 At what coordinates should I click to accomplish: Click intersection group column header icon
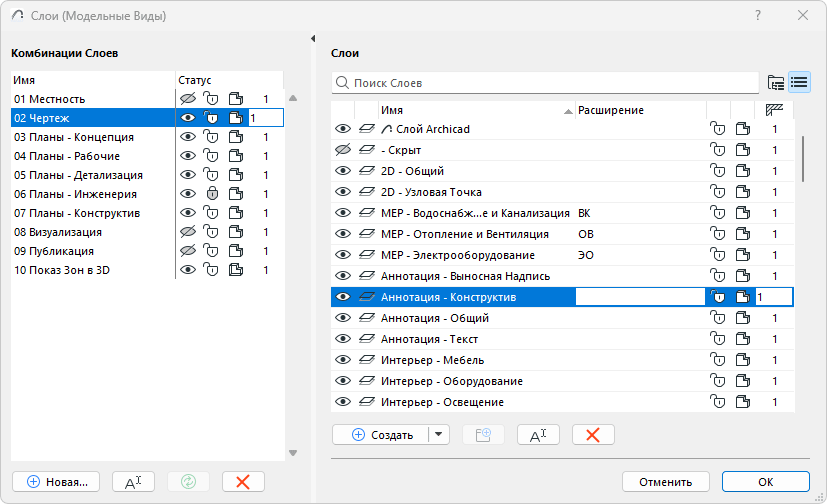[x=774, y=110]
